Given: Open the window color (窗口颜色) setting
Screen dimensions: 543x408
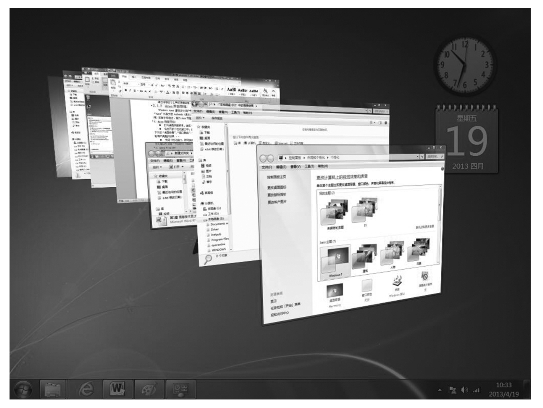Looking at the screenshot, I should [x=366, y=290].
